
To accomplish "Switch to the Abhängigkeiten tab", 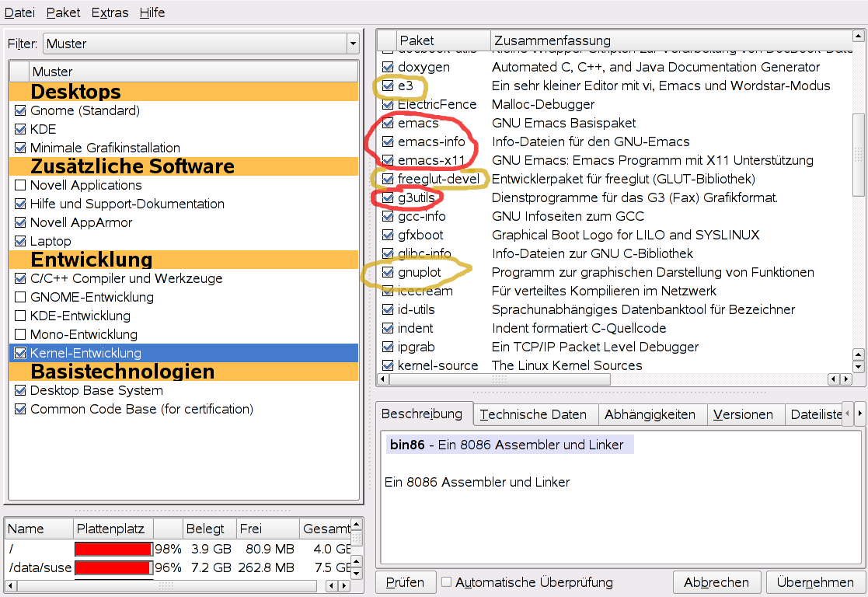I will coord(650,414).
